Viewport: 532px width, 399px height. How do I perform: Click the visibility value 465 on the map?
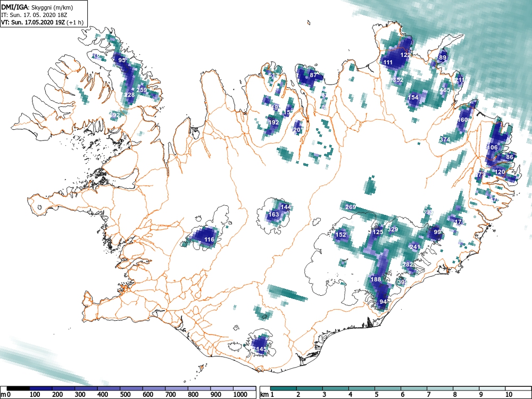point(444,90)
